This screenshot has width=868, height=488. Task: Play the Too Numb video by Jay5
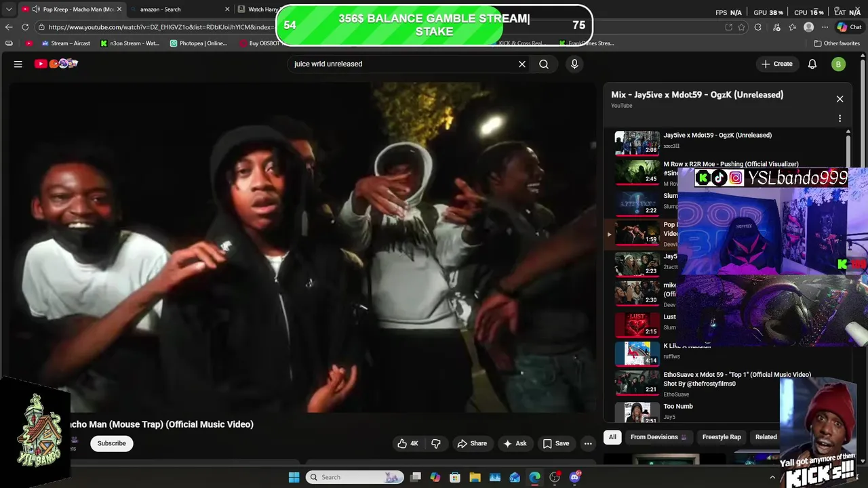coord(637,412)
